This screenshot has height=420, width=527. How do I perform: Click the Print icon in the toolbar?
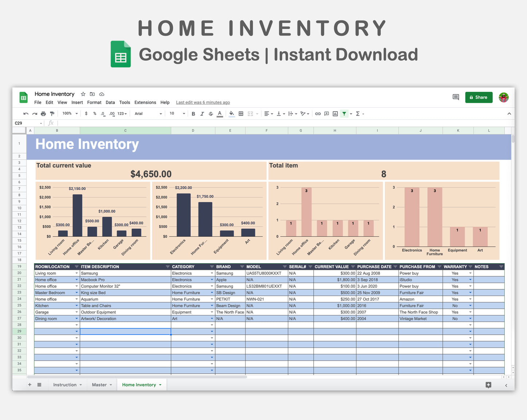(x=43, y=113)
